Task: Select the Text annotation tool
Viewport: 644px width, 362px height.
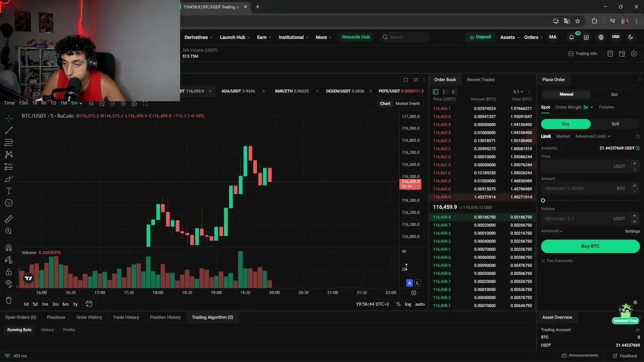Action: [9, 191]
